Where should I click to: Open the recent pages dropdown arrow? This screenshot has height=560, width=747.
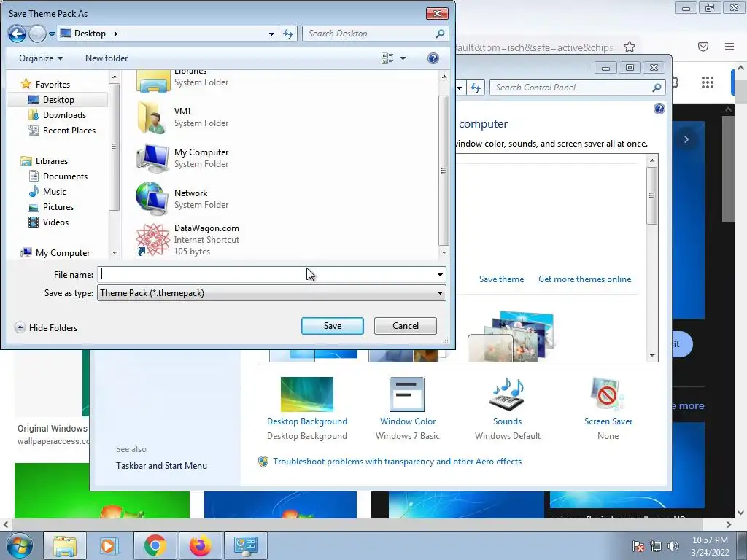point(52,34)
